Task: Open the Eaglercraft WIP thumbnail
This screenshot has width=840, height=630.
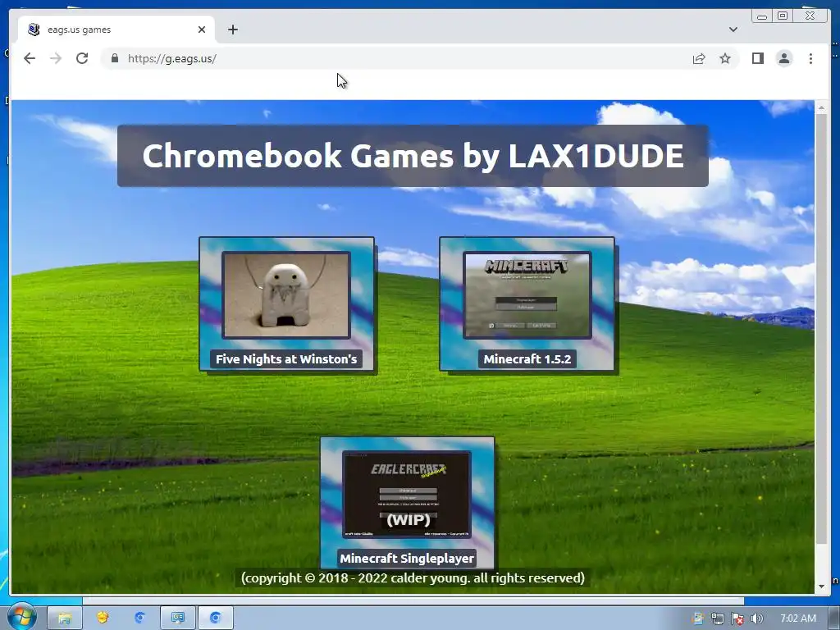Action: tap(407, 495)
